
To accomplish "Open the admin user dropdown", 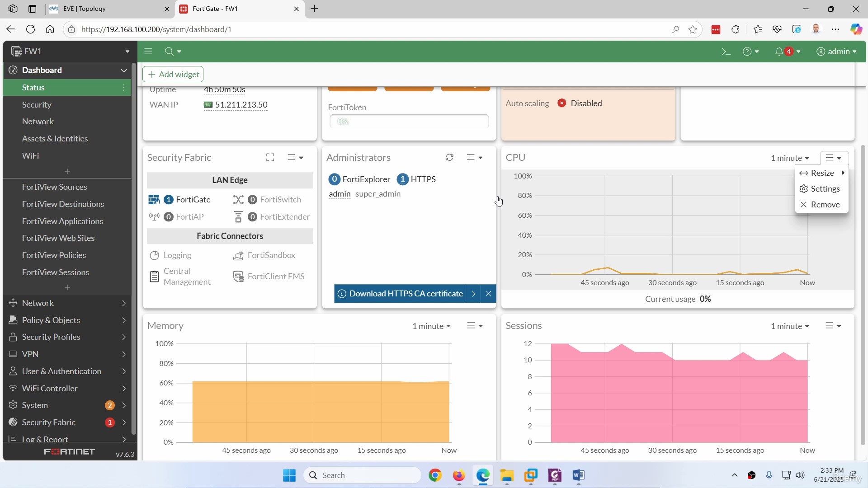I will [836, 52].
